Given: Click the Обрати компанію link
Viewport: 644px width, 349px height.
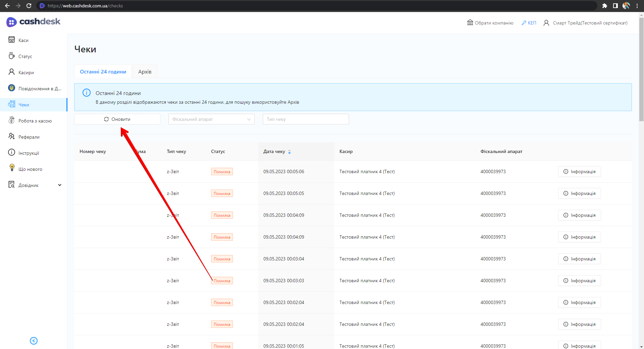Looking at the screenshot, I should pyautogui.click(x=490, y=23).
